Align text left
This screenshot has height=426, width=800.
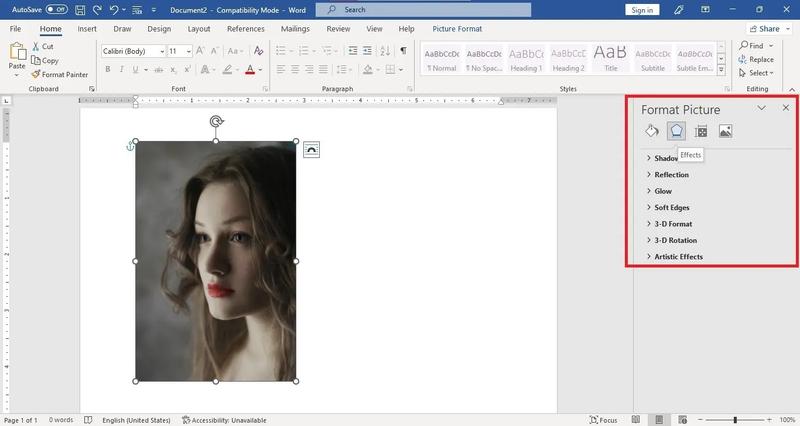(x=281, y=69)
